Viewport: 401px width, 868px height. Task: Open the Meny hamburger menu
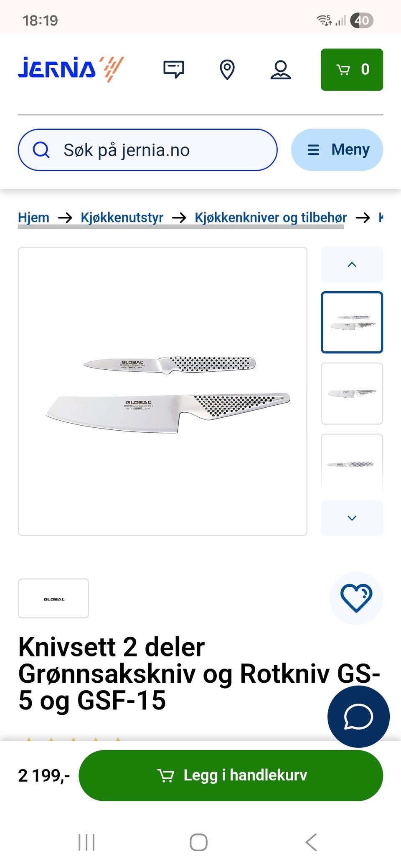[x=337, y=150]
